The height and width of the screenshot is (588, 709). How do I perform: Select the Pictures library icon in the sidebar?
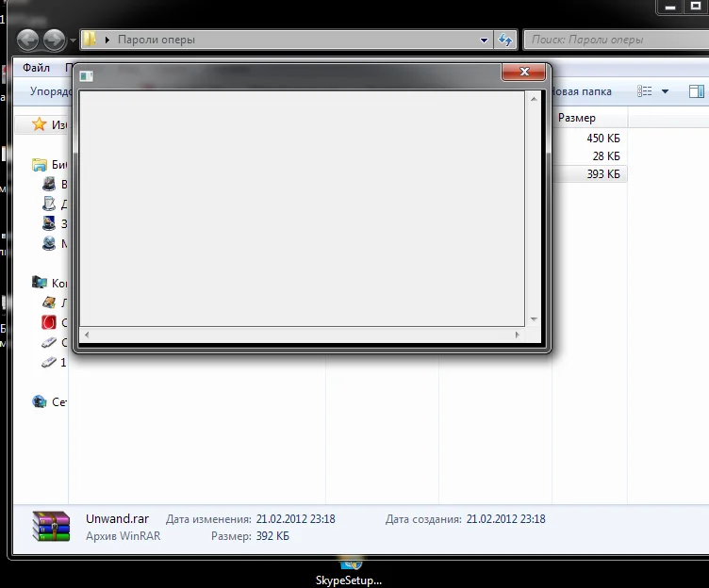click(49, 223)
